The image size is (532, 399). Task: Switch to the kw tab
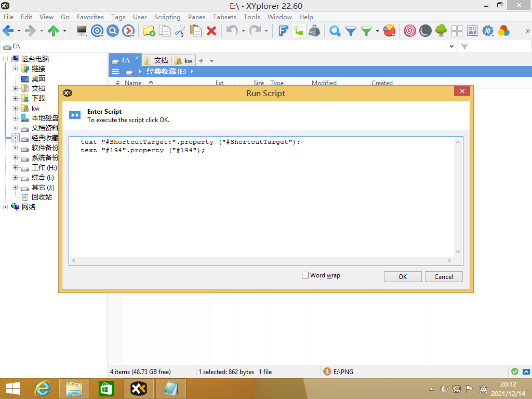click(183, 61)
